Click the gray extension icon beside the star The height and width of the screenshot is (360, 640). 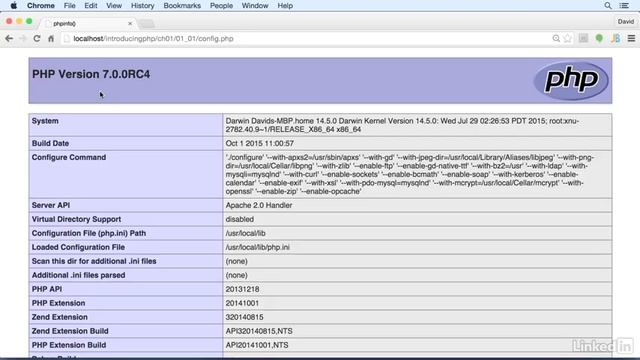[583, 38]
